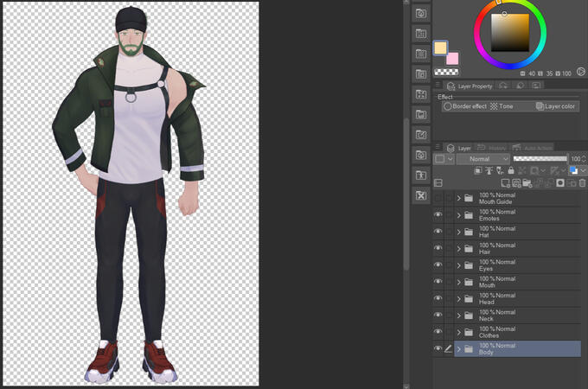Toggle visibility of the Clothes folder
588x389 pixels.
coord(438,332)
